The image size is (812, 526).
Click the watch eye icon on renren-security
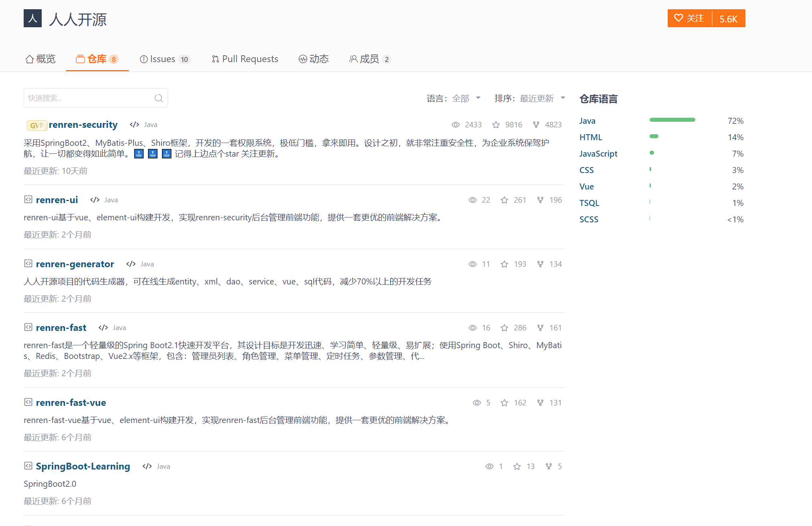(x=456, y=125)
